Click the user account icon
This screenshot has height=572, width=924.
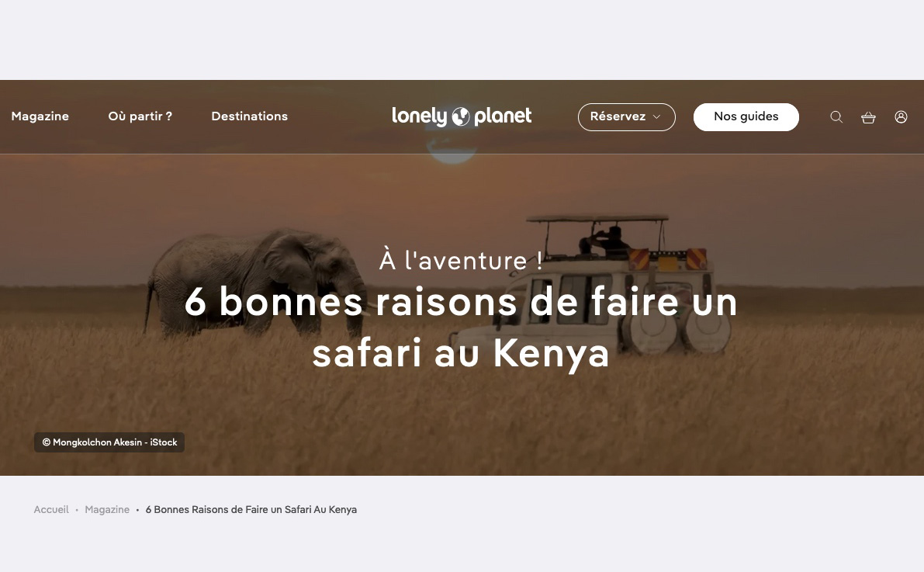coord(901,116)
